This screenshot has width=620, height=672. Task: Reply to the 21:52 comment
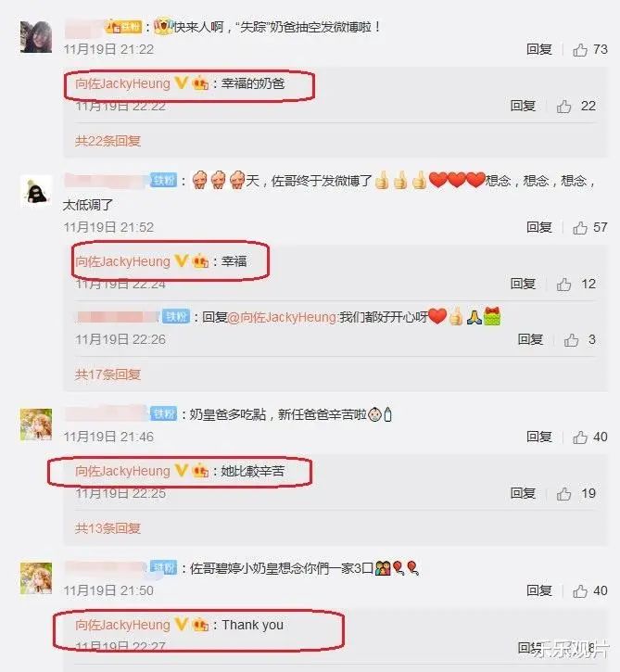coord(539,228)
